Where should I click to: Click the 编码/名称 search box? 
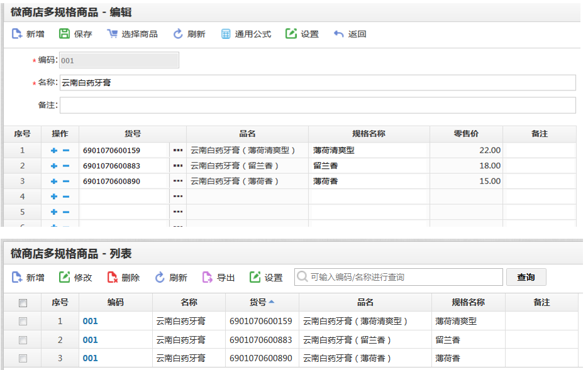399,277
